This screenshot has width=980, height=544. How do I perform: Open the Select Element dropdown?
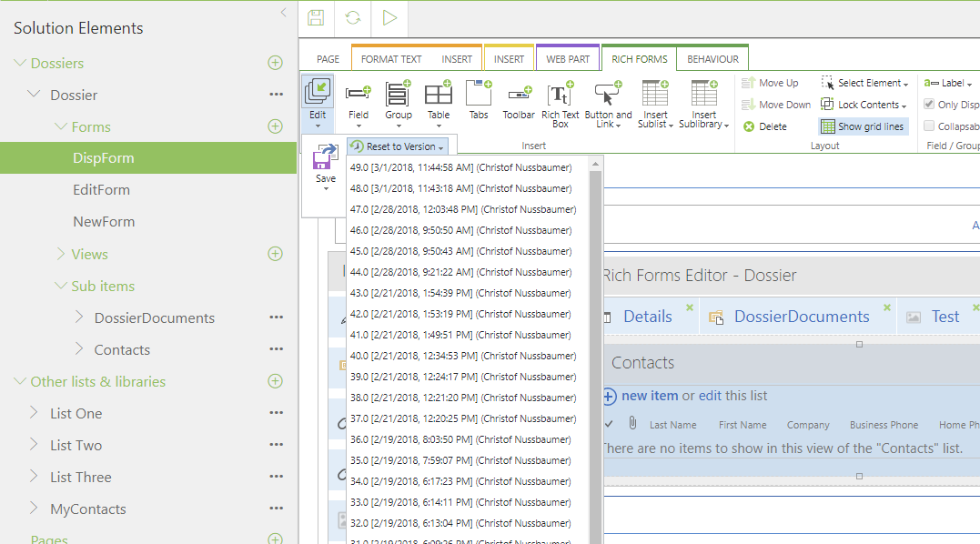(864, 83)
